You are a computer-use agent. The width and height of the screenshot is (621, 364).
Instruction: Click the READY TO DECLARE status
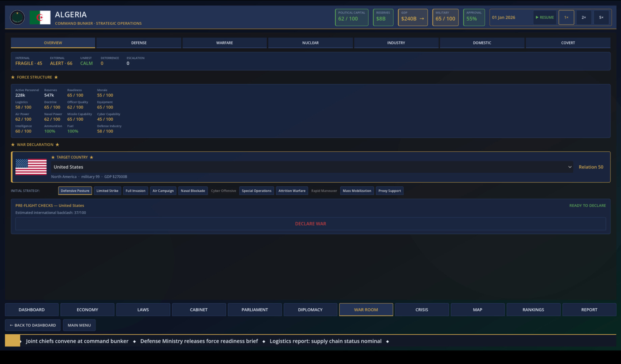point(587,206)
